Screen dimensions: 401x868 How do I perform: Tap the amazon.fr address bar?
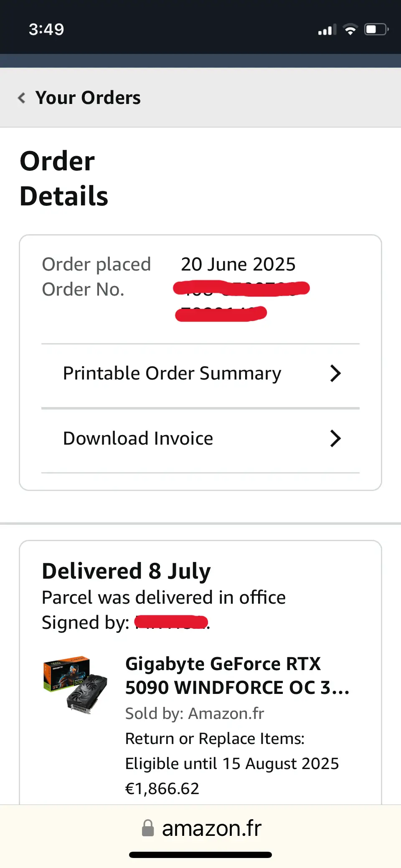coord(200,828)
